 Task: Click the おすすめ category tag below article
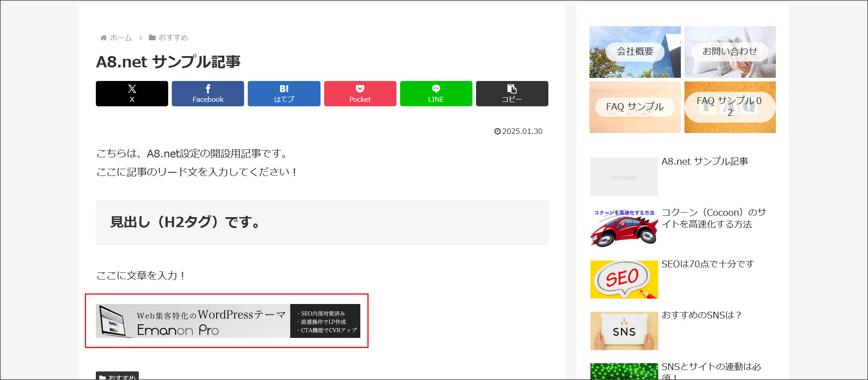tap(117, 376)
